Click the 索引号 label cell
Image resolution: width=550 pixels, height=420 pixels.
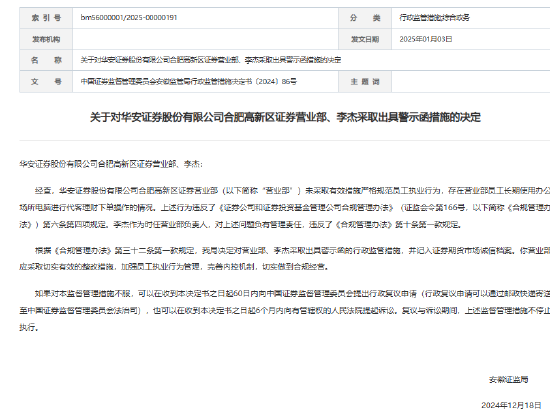(46, 18)
